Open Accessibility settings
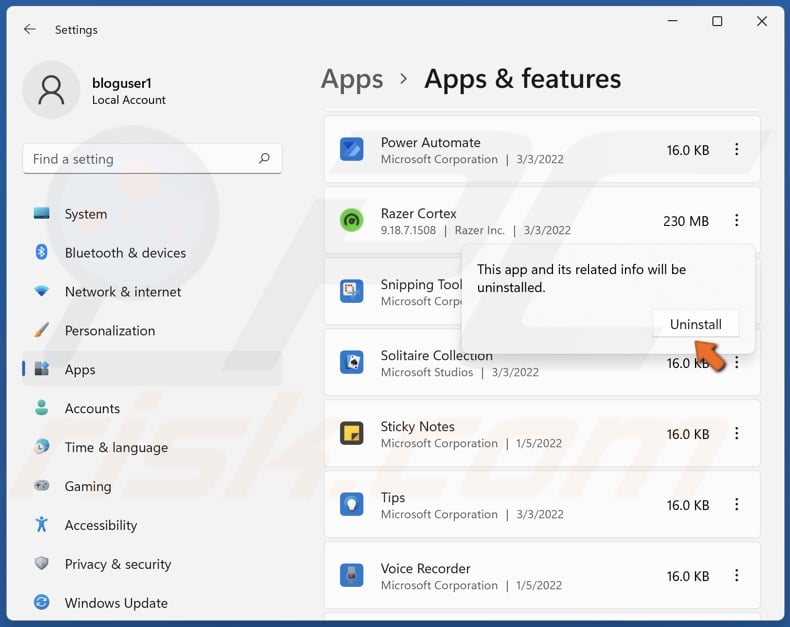 152,525
